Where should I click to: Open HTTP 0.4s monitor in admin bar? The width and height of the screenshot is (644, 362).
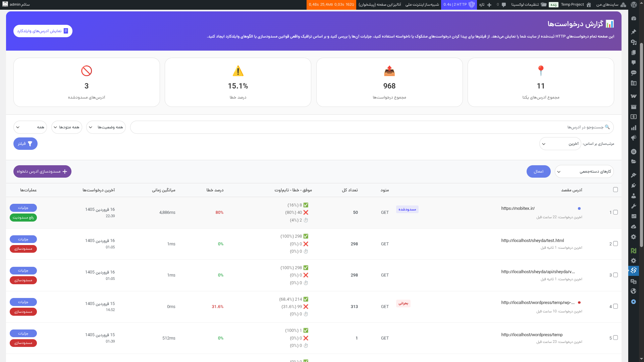459,5
